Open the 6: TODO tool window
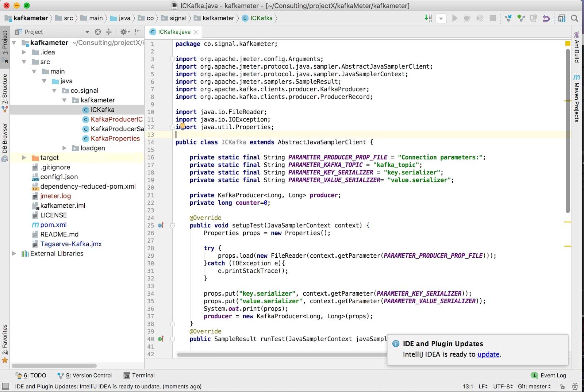Screen dimensions: 584x392 point(31,375)
